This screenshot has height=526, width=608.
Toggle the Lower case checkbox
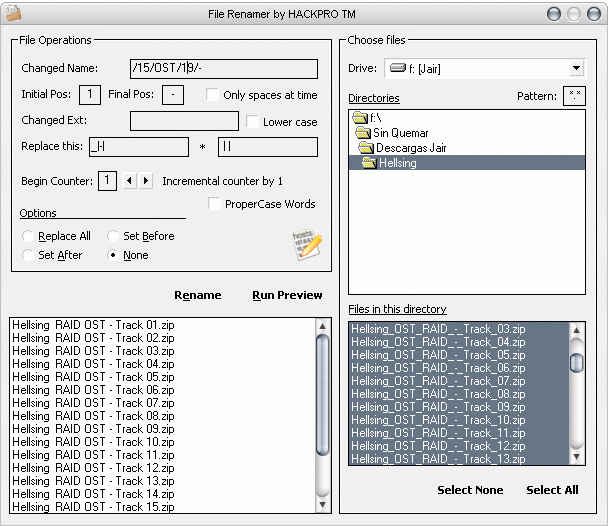point(252,122)
